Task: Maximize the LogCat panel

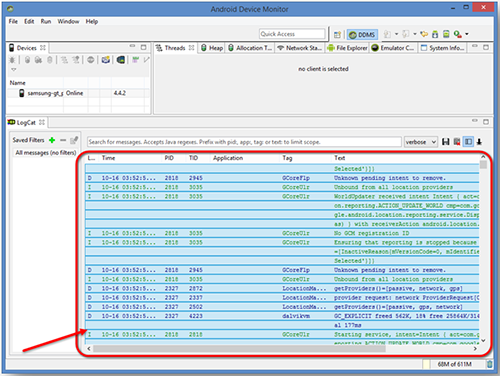Action: coord(486,122)
